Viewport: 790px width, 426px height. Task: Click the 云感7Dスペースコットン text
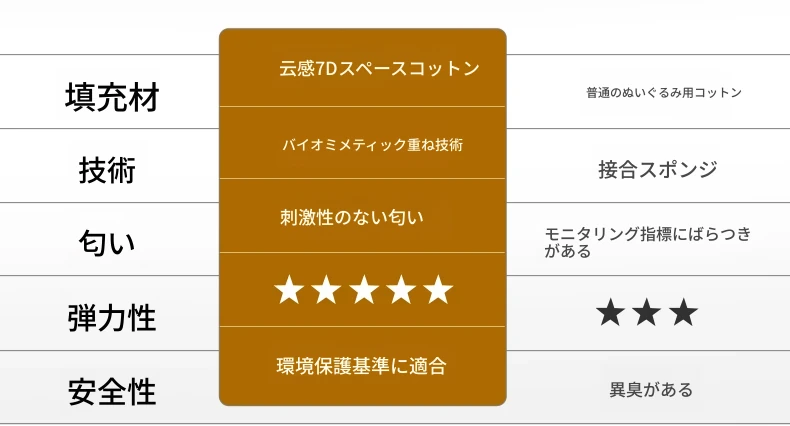point(379,68)
